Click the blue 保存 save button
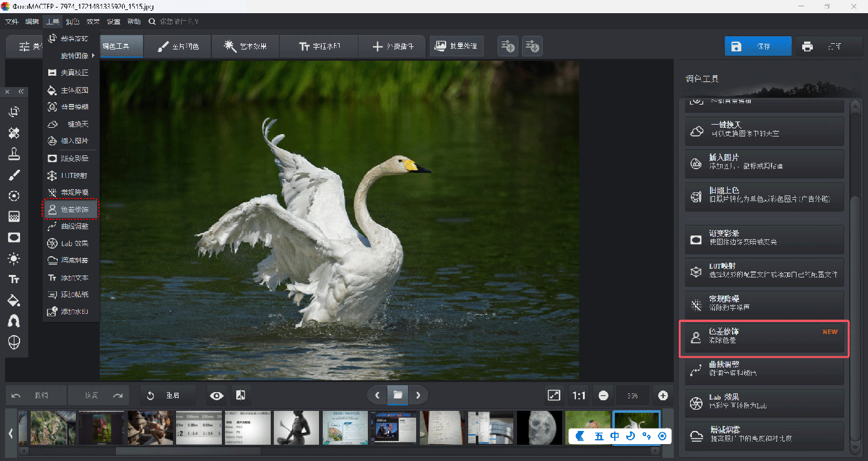868x461 pixels. (x=758, y=46)
